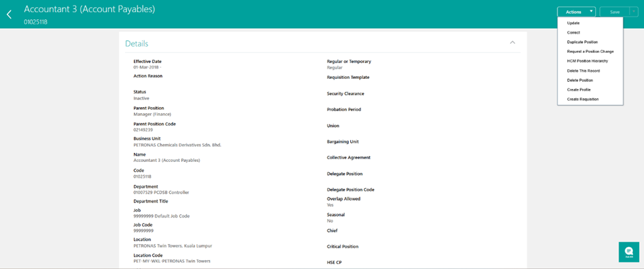
Task: Click the Bargaining Unit label
Action: [x=343, y=141]
